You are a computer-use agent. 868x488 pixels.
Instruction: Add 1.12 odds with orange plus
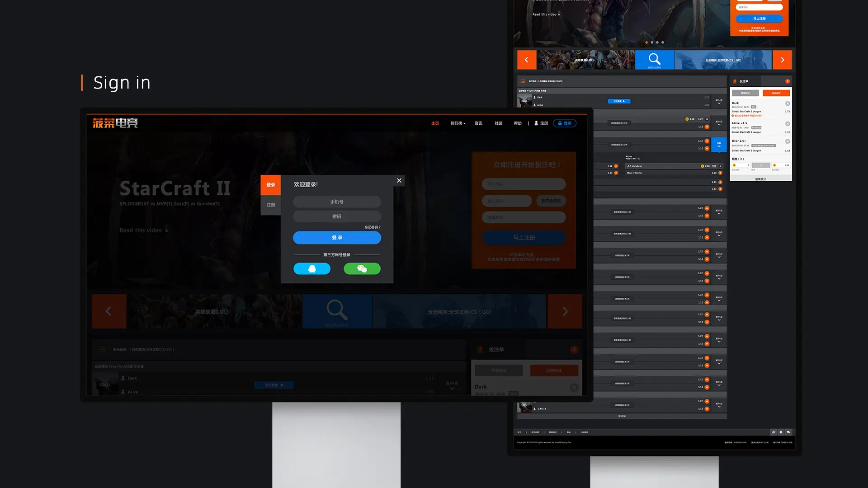(x=616, y=166)
